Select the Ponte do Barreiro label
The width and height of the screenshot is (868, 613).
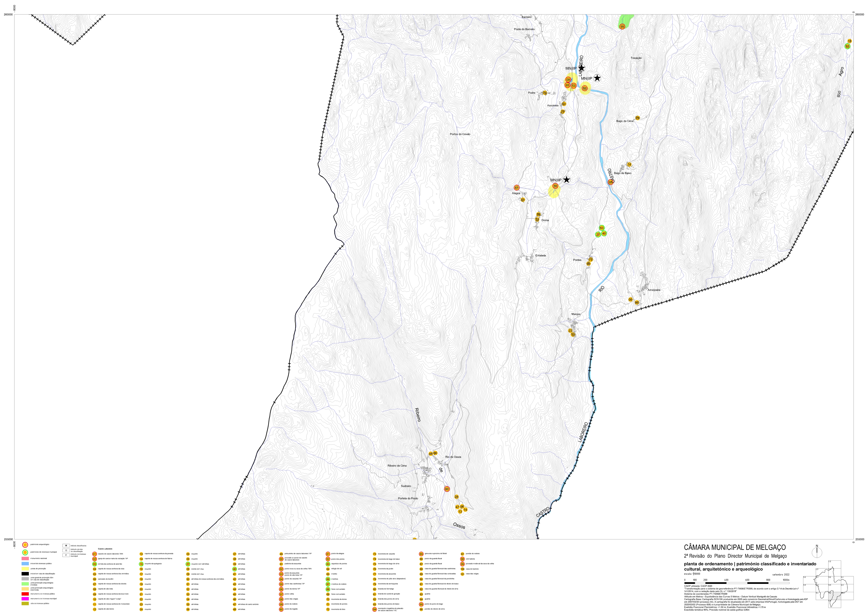point(524,29)
